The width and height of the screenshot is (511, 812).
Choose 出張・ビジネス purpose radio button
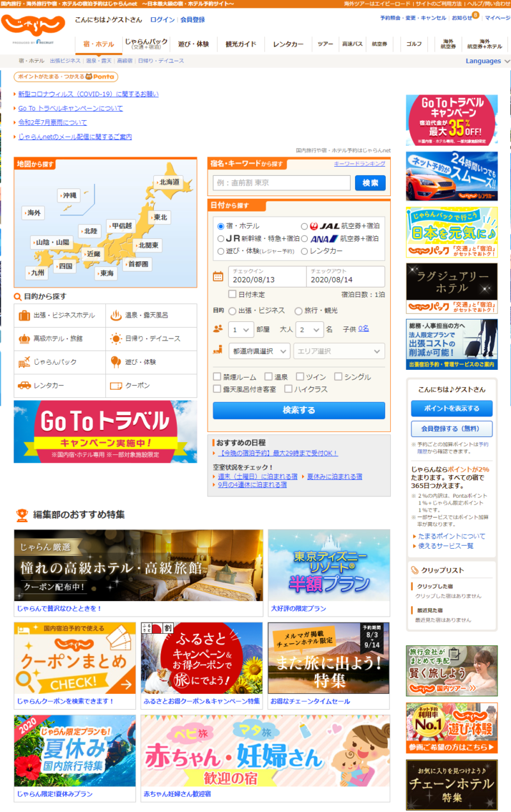click(x=232, y=311)
